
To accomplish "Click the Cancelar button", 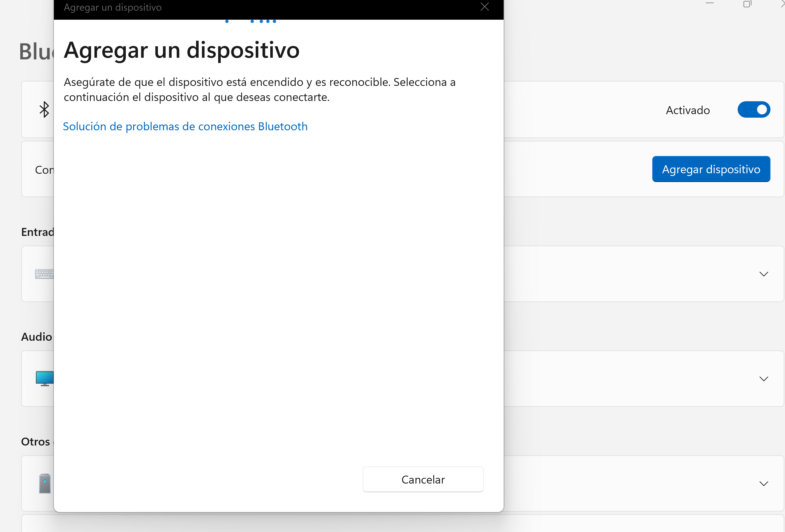I will pos(423,479).
